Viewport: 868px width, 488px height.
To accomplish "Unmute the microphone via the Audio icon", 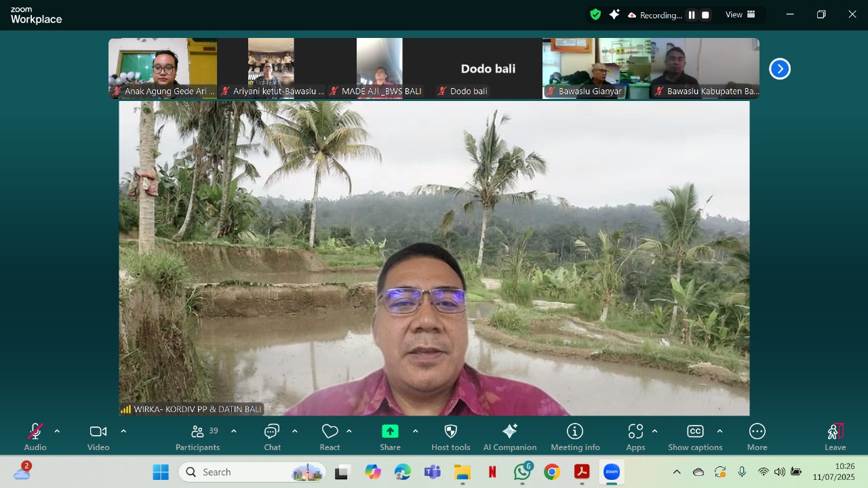I will point(35,431).
